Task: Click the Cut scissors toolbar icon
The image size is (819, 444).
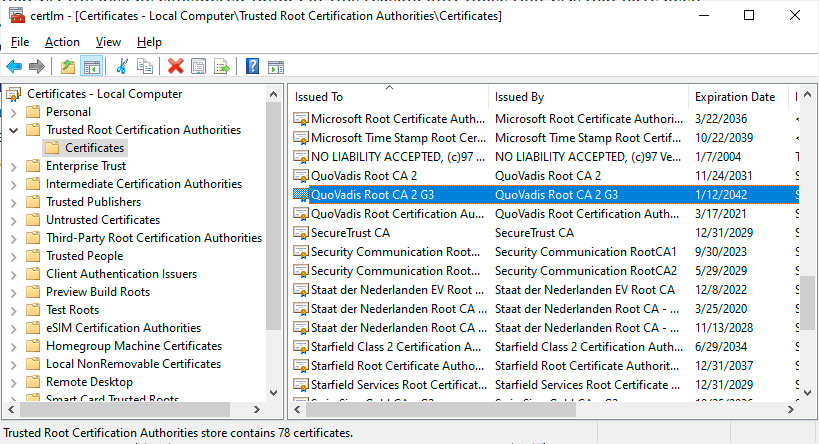Action: pyautogui.click(x=122, y=66)
